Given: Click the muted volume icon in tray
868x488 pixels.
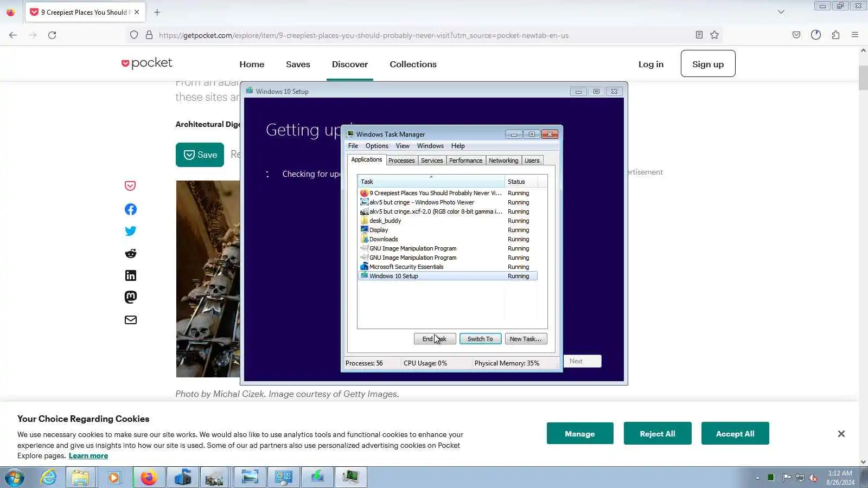Looking at the screenshot, I should (813, 478).
